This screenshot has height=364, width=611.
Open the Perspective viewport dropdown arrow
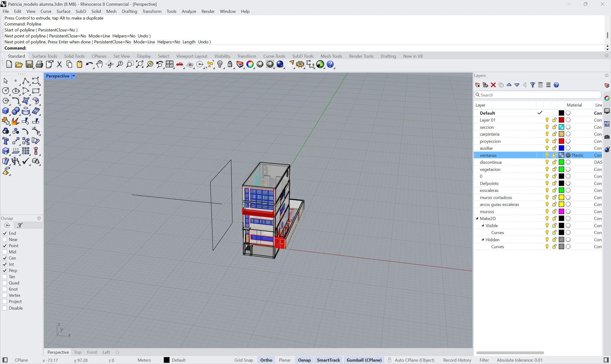pos(73,76)
